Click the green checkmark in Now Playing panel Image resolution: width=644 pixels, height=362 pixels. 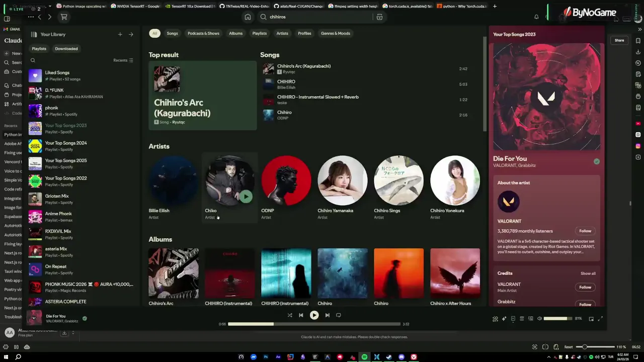(596, 161)
